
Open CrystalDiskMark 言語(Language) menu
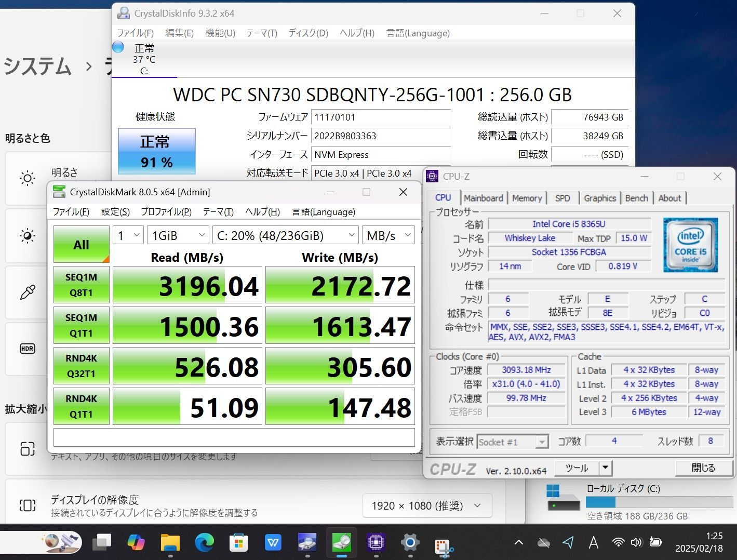tap(324, 212)
